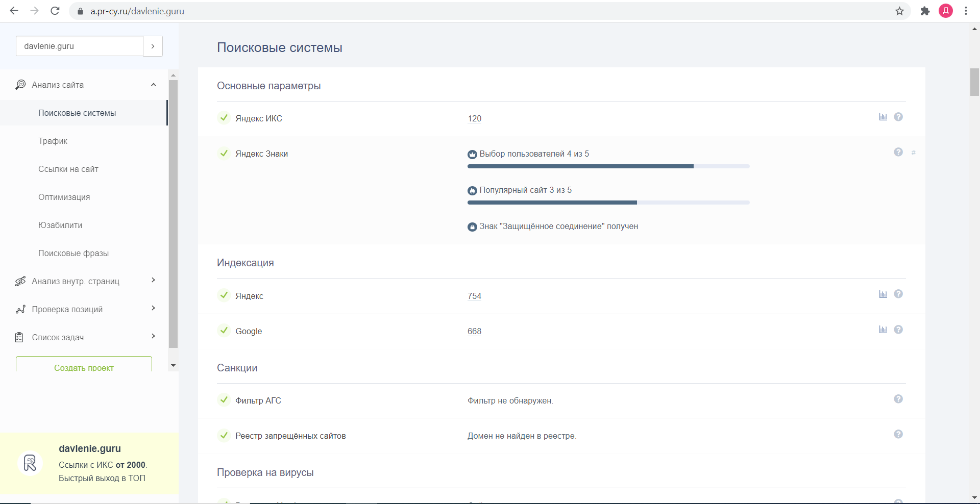Viewport: 980px width, 504px height.
Task: Open chart icon for Яндекс indexation row
Action: (x=883, y=294)
